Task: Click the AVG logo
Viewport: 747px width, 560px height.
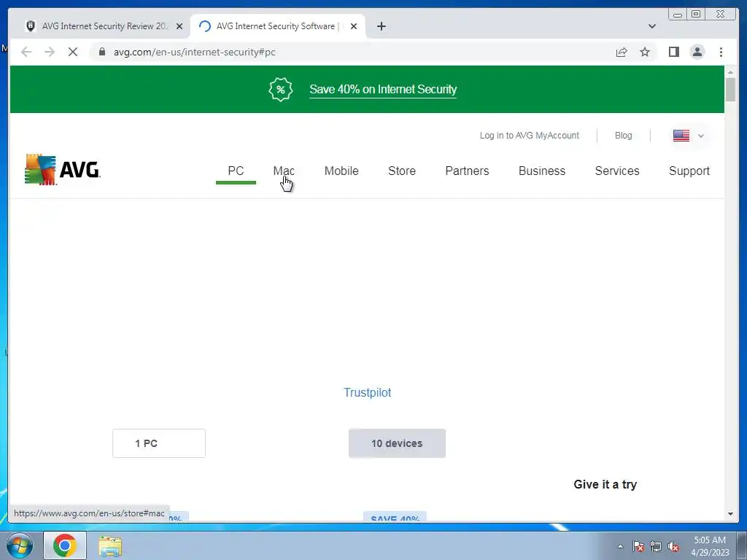Action: [x=63, y=169]
